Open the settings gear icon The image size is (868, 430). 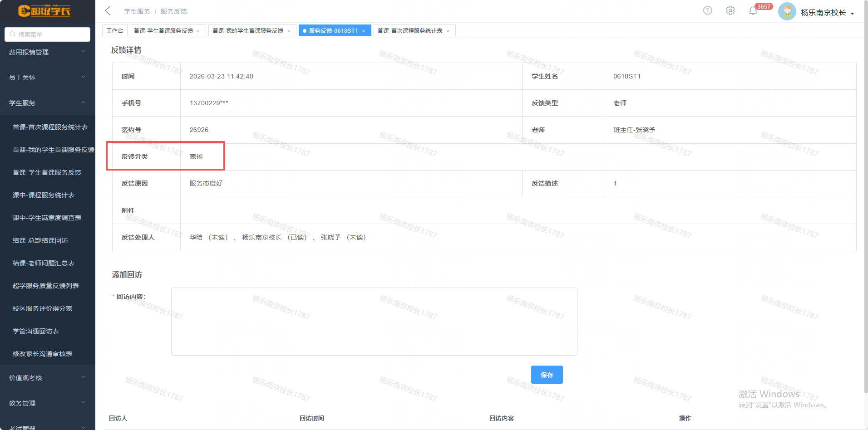click(730, 10)
